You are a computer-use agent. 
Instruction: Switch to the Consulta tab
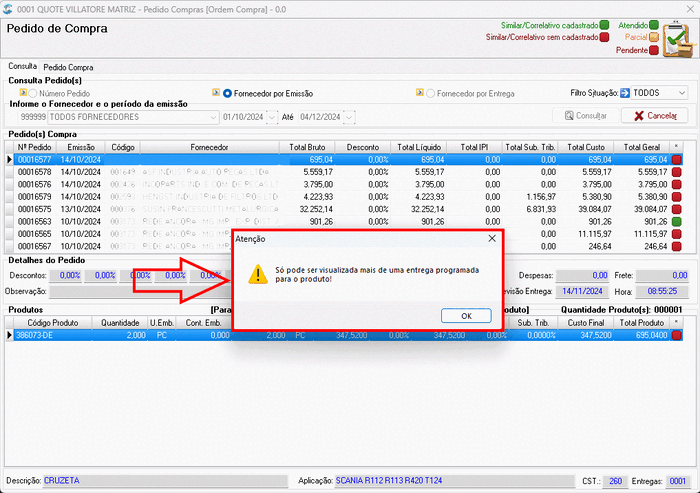coord(22,66)
